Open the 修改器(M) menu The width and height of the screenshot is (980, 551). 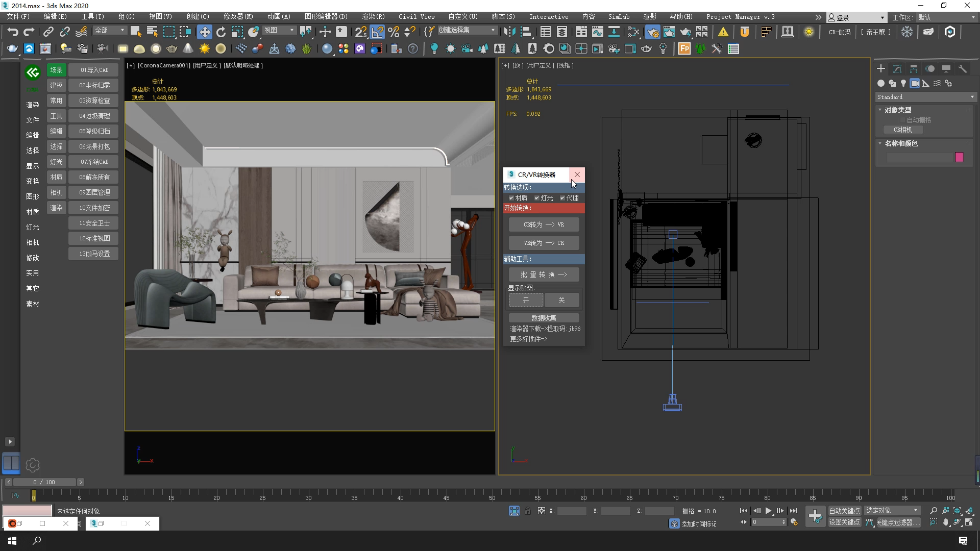(x=238, y=17)
